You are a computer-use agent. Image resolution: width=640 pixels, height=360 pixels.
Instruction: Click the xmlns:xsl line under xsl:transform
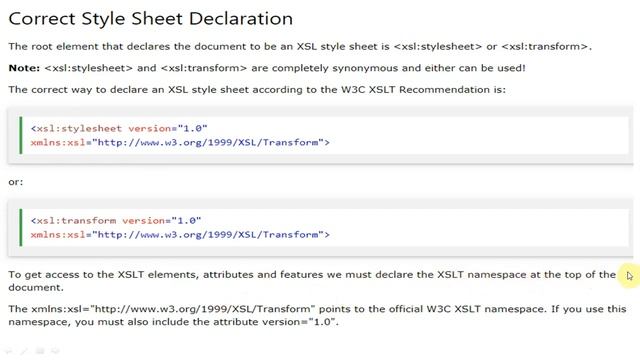point(180,235)
